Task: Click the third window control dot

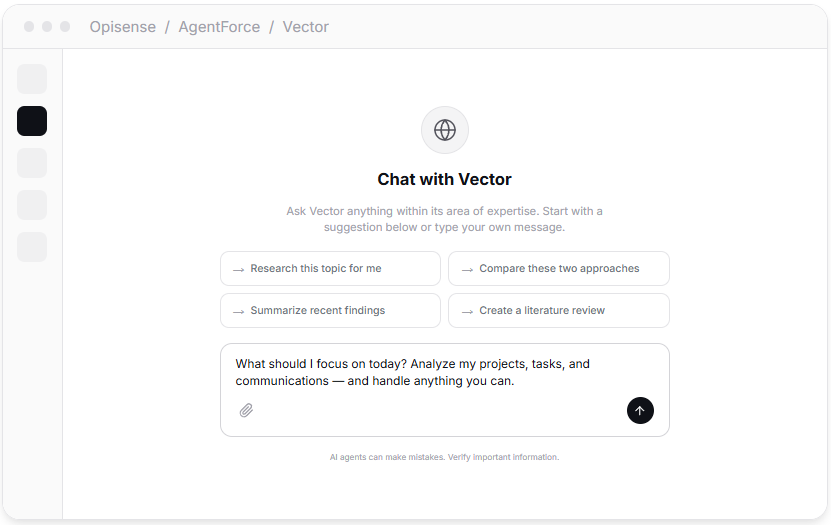Action: click(x=65, y=27)
